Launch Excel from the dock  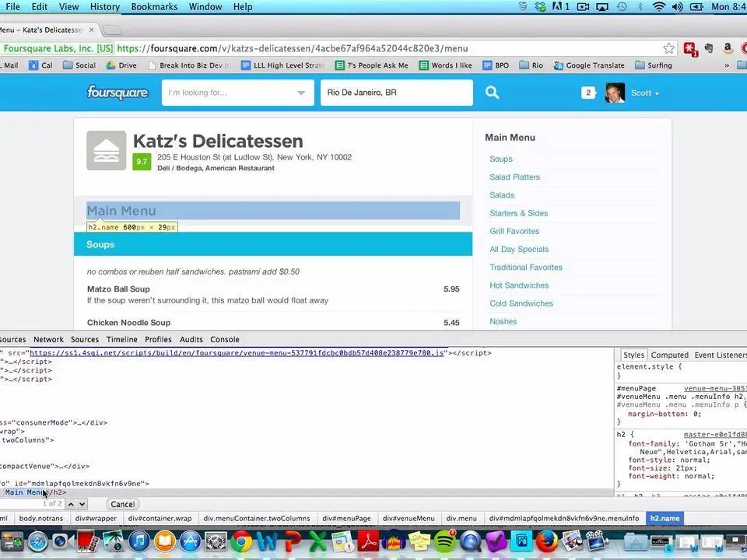pyautogui.click(x=317, y=542)
